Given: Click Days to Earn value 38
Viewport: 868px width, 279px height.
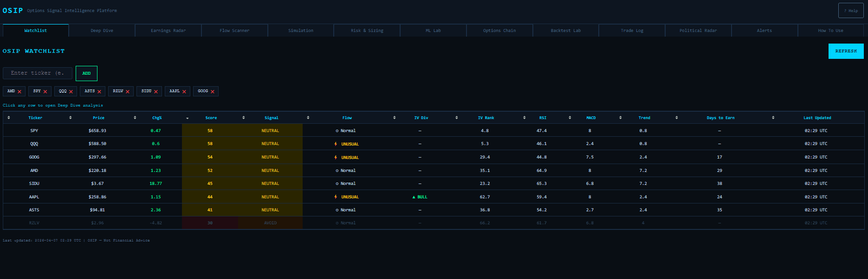Looking at the screenshot, I should 719,184.
